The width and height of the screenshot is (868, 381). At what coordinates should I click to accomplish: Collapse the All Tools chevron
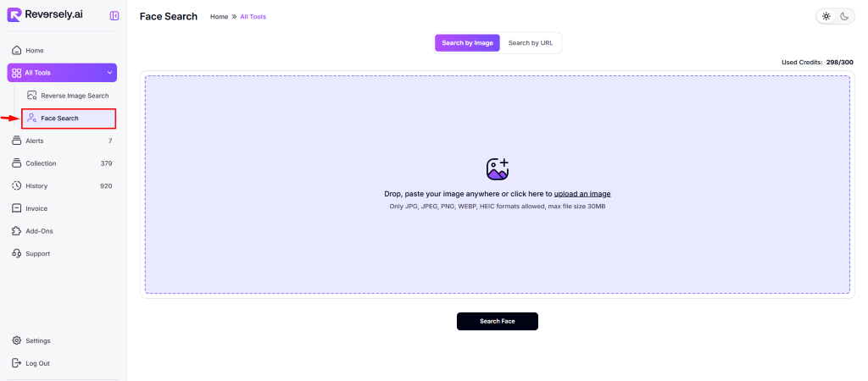109,73
